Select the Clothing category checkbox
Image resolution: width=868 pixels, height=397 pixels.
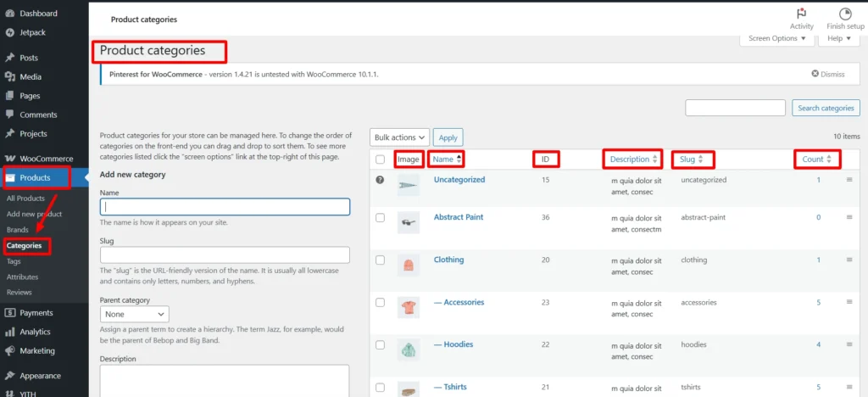(x=380, y=260)
